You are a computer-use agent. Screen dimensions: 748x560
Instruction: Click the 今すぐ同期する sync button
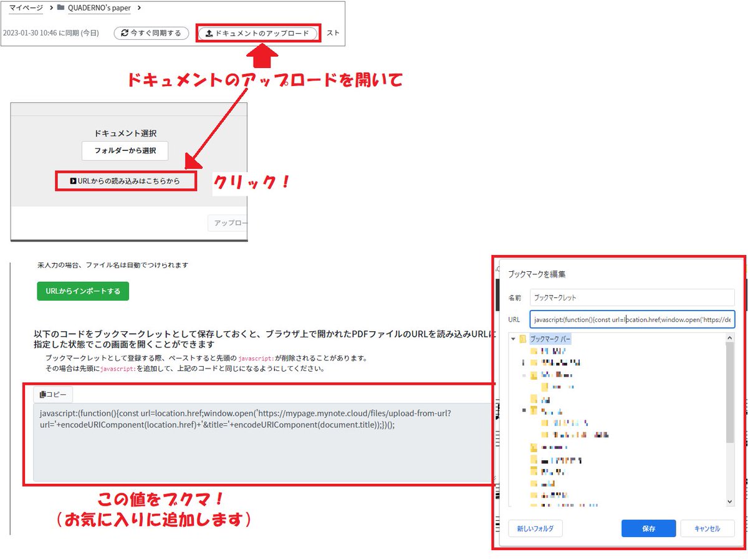click(x=151, y=33)
